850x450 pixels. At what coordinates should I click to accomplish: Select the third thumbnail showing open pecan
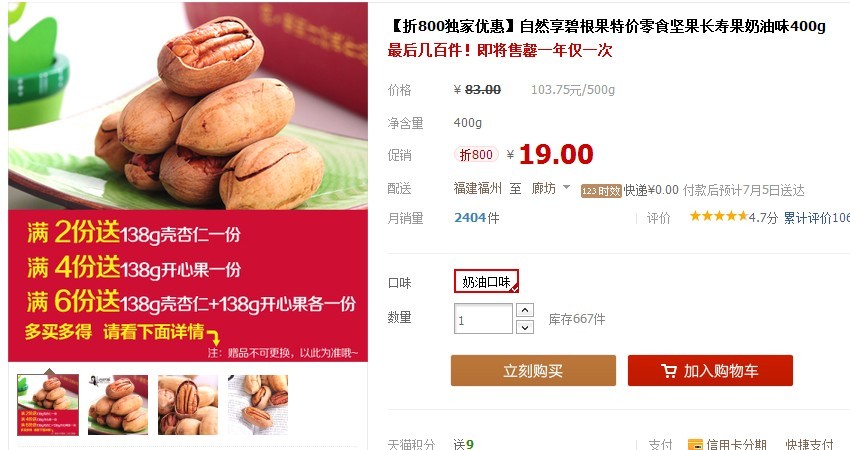[x=188, y=404]
